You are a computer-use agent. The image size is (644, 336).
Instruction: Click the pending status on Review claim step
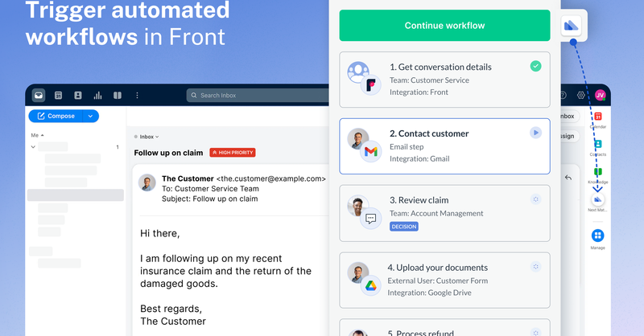coord(535,199)
